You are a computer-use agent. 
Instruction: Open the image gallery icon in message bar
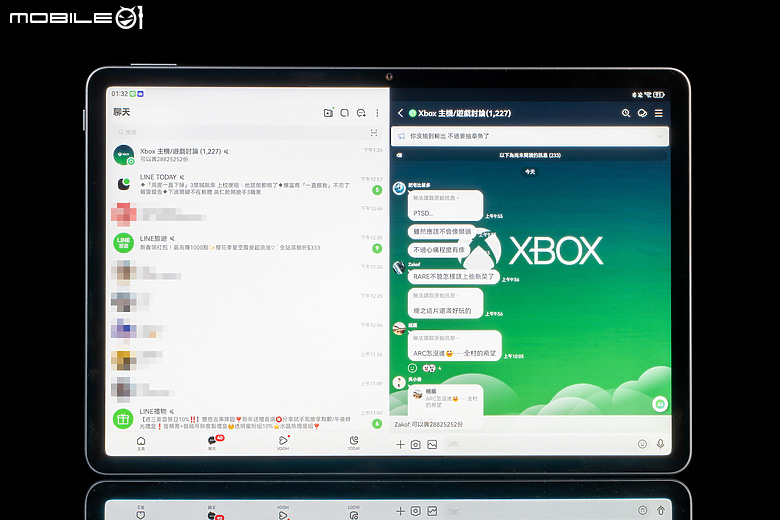click(432, 444)
